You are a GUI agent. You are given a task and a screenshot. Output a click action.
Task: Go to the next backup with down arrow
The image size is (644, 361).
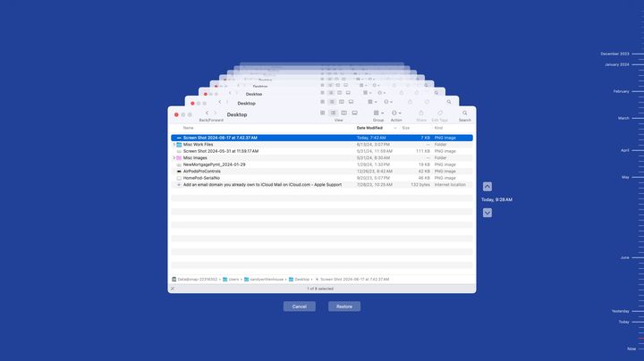coord(487,213)
